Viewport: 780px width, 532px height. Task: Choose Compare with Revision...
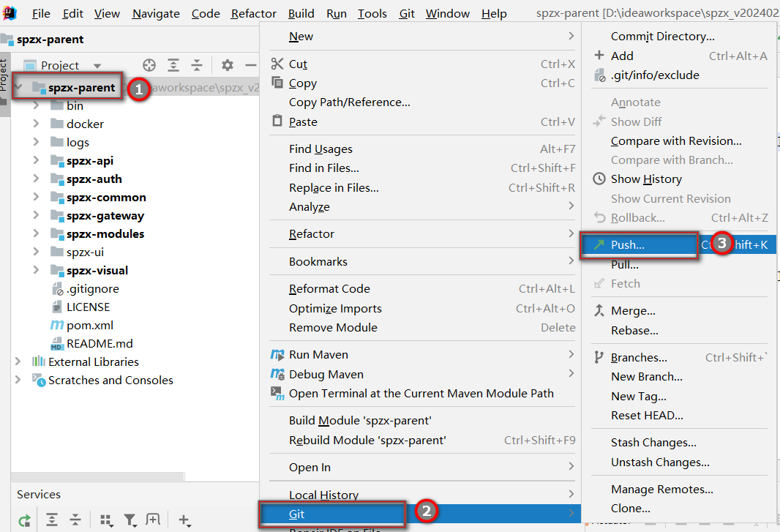[676, 141]
